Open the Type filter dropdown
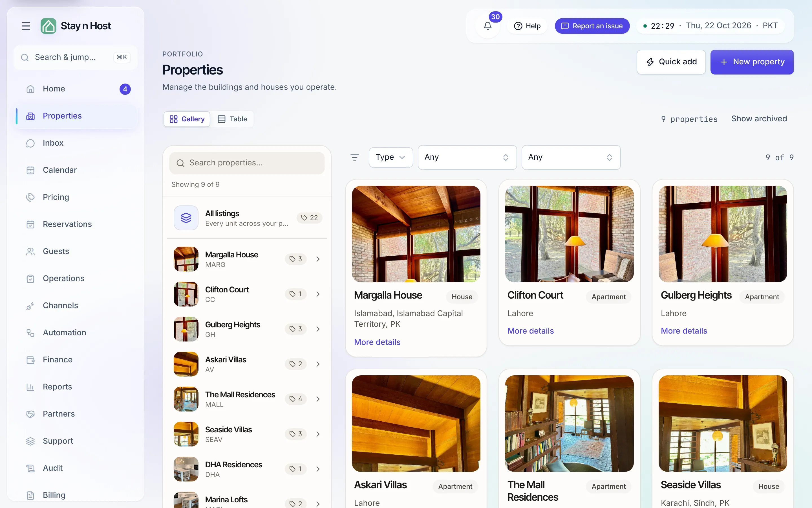The image size is (812, 508). (390, 157)
